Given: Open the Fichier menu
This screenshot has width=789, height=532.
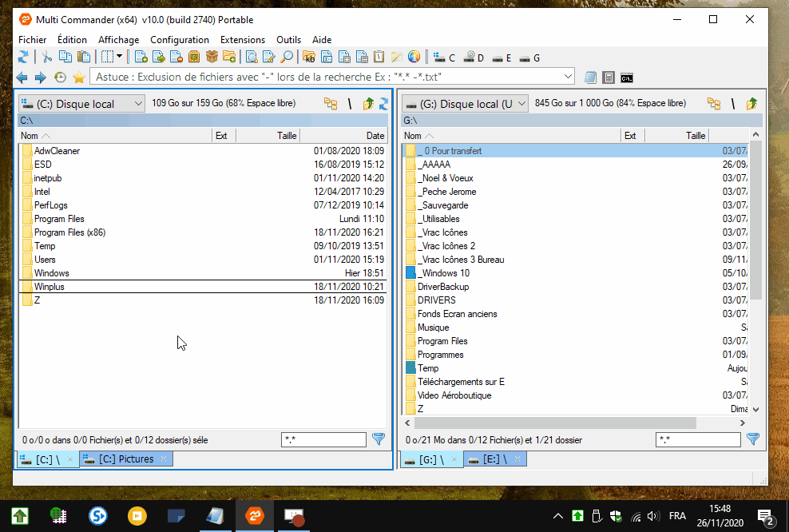Looking at the screenshot, I should click(x=32, y=39).
